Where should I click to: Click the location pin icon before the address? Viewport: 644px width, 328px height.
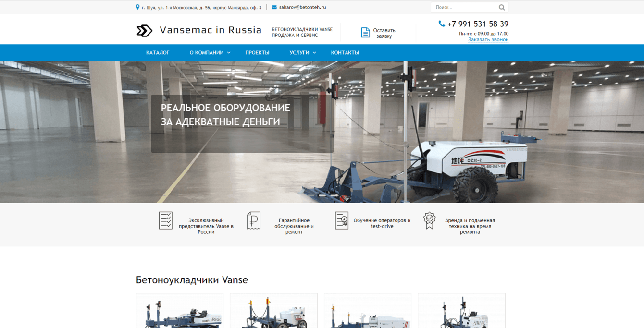136,7
